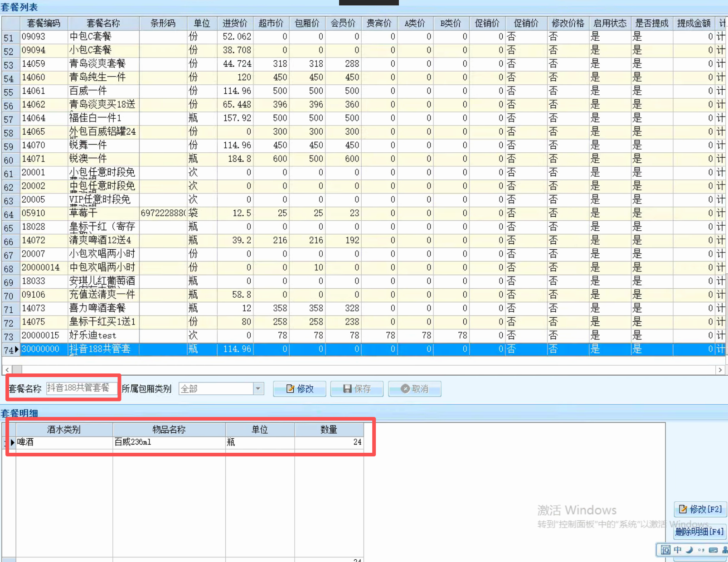Open the soft keyboard icon in the language bar
Image resolution: width=728 pixels, height=562 pixels.
tap(713, 550)
